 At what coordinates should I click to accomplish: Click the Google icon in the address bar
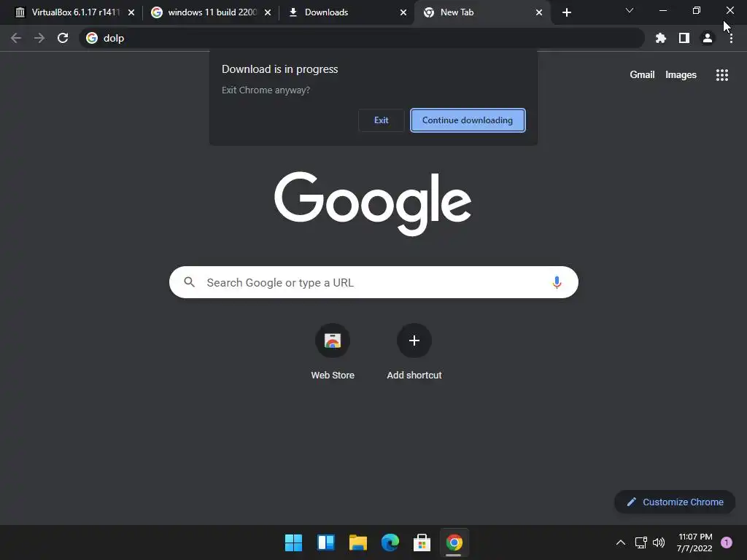click(x=92, y=38)
